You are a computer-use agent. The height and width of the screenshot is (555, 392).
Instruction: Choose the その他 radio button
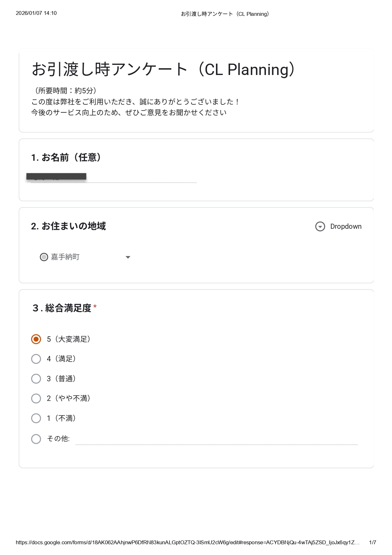click(x=36, y=439)
